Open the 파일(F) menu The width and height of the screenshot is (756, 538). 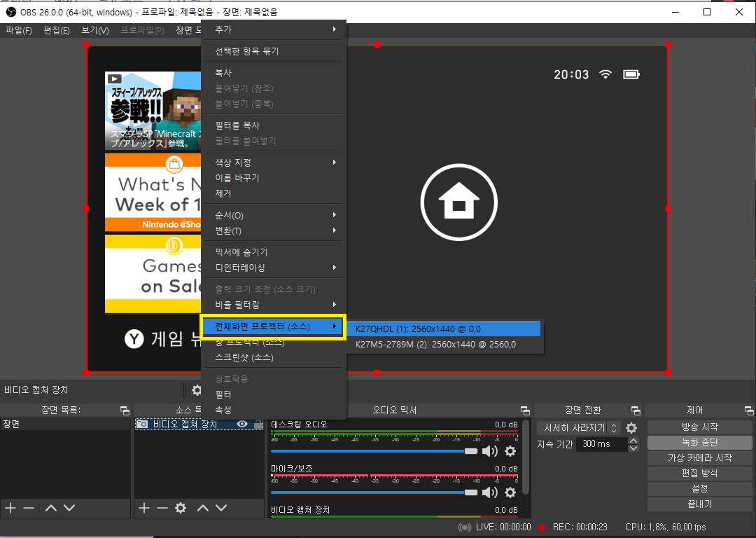pyautogui.click(x=17, y=30)
